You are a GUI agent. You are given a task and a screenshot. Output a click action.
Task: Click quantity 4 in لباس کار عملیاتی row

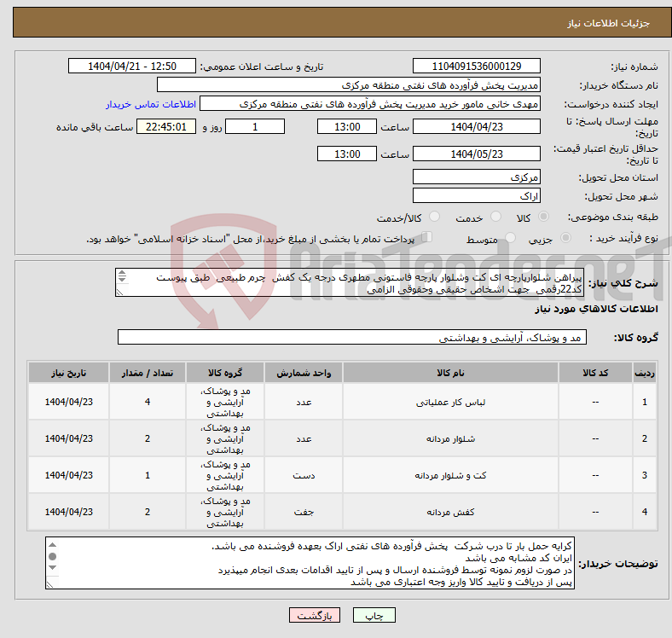tap(148, 403)
